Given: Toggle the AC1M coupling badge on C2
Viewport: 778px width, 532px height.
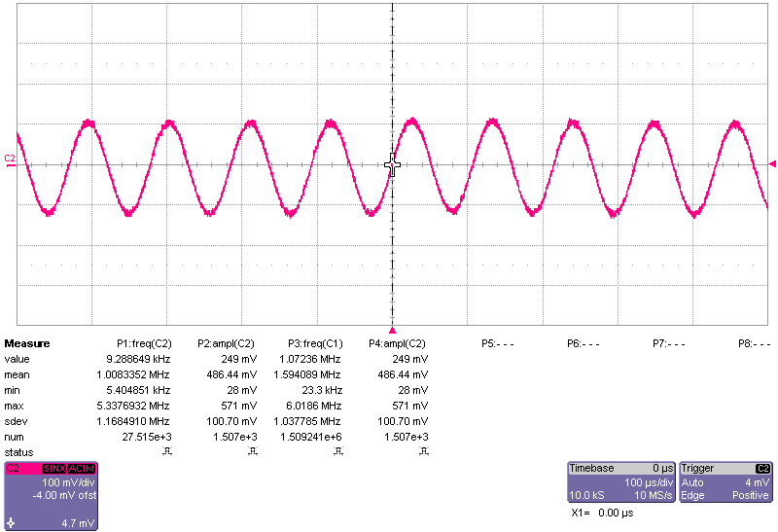Looking at the screenshot, I should point(82,469).
